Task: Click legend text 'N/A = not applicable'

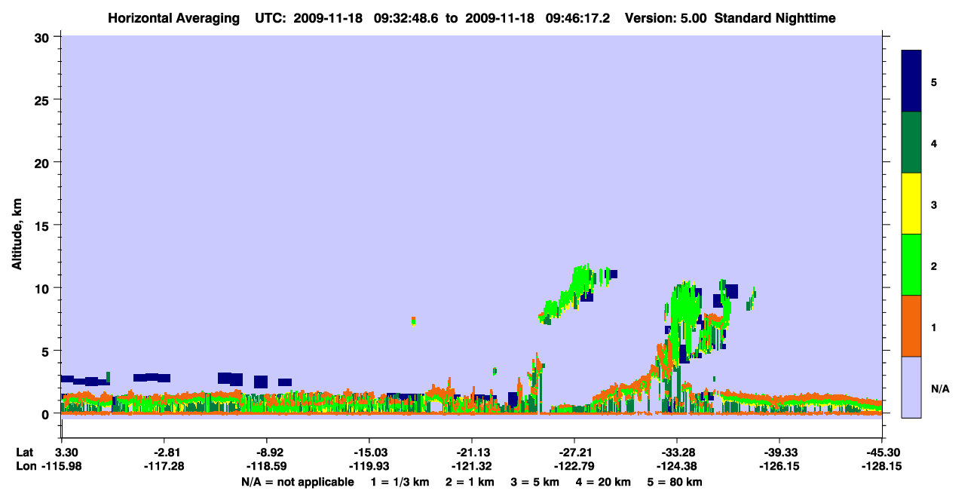Action: click(297, 482)
